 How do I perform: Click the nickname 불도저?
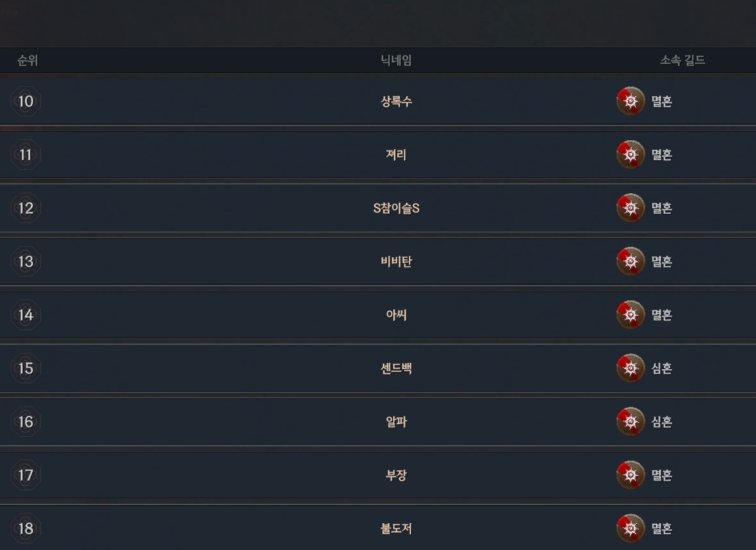pos(397,528)
